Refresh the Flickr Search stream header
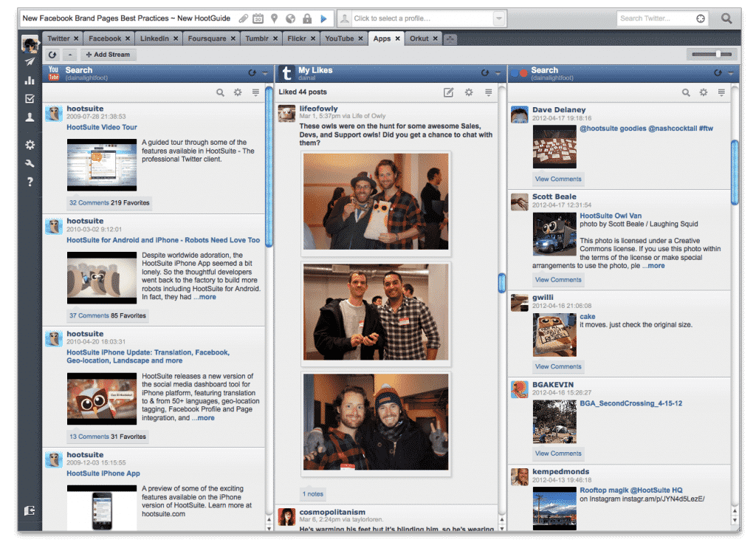 click(718, 73)
